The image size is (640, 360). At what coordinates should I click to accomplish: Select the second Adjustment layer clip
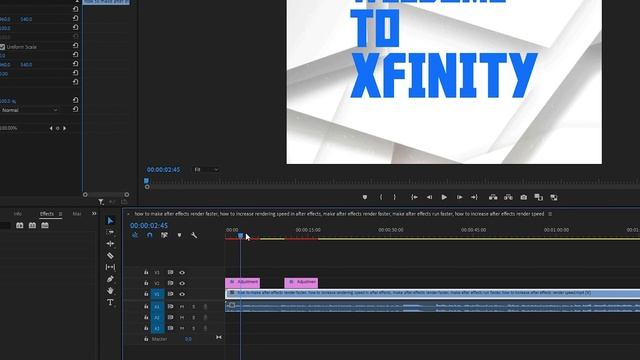[301, 282]
